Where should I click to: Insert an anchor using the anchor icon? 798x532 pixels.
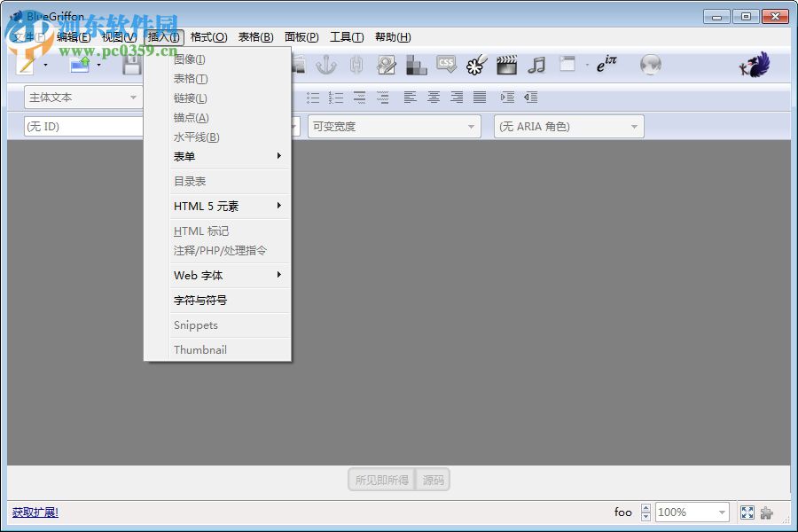[325, 64]
